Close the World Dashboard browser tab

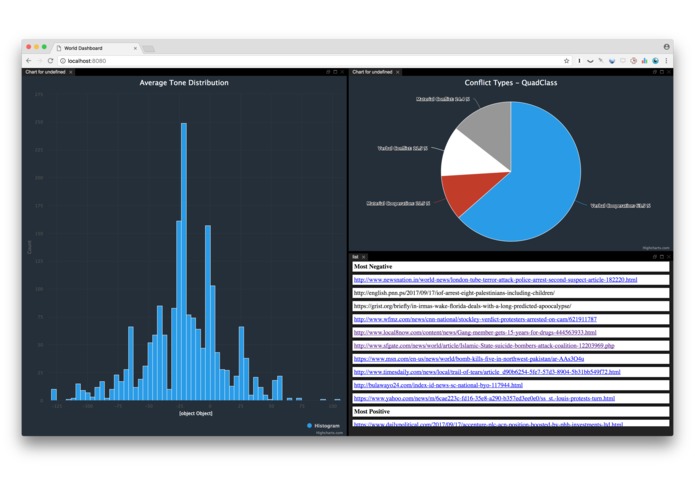[135, 48]
